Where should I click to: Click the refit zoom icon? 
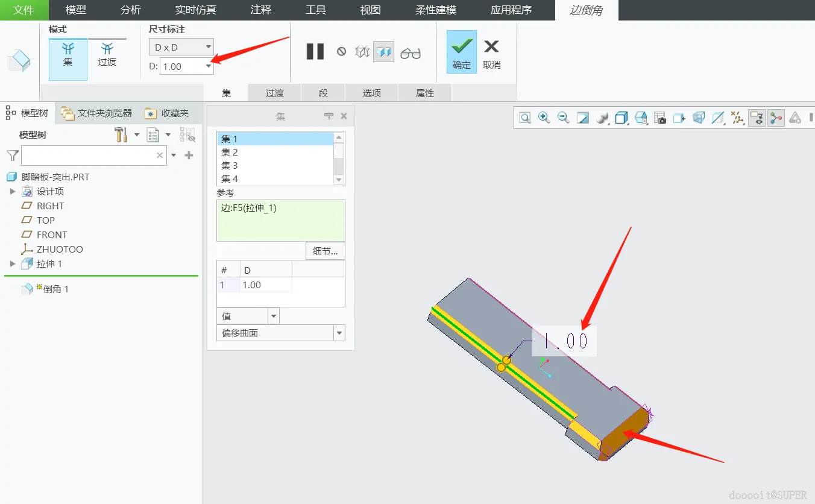click(x=525, y=118)
